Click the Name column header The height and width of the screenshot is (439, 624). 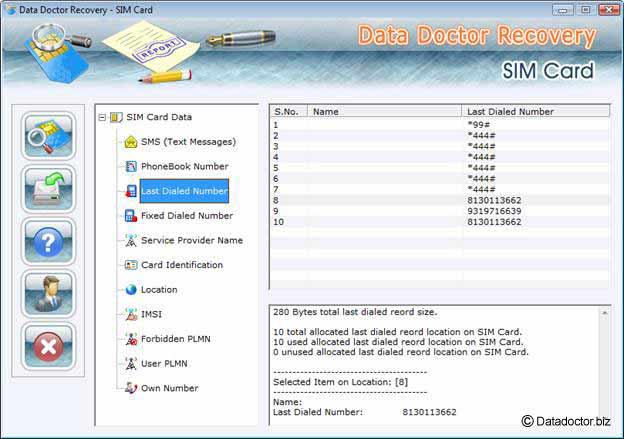click(384, 112)
